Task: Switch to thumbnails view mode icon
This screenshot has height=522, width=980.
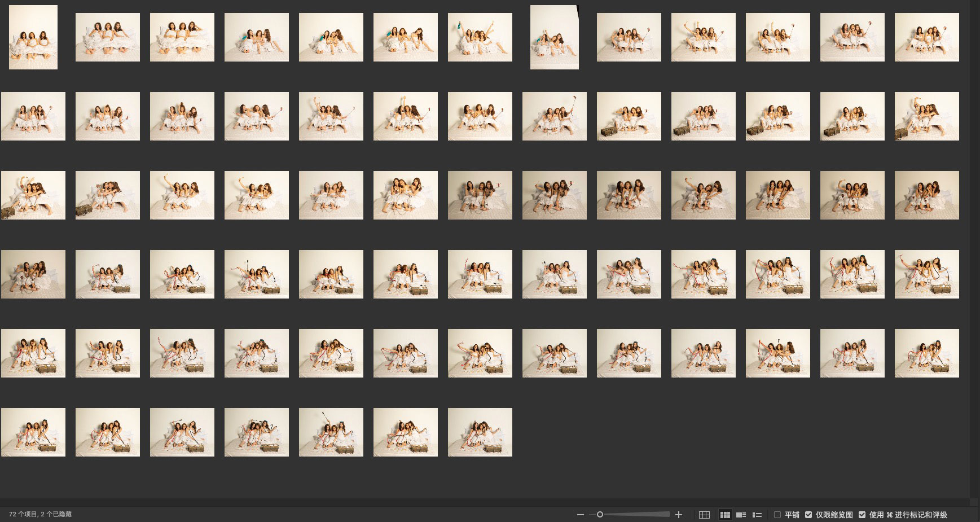Action: coord(725,515)
